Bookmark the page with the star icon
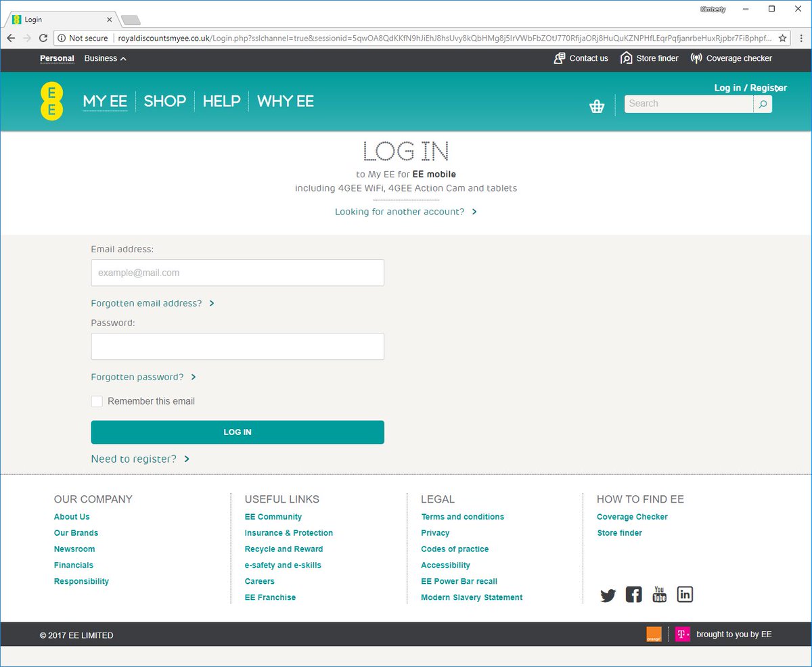The width and height of the screenshot is (812, 667). point(783,39)
